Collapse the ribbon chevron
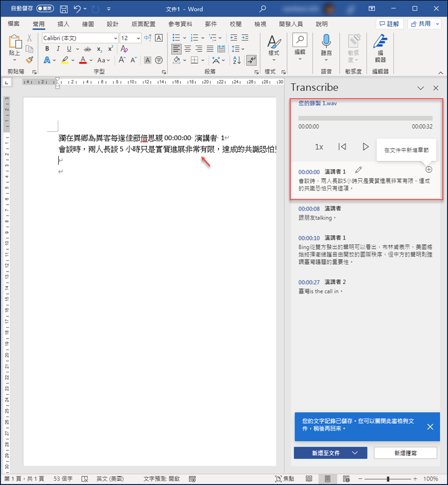448x485 pixels. (441, 73)
